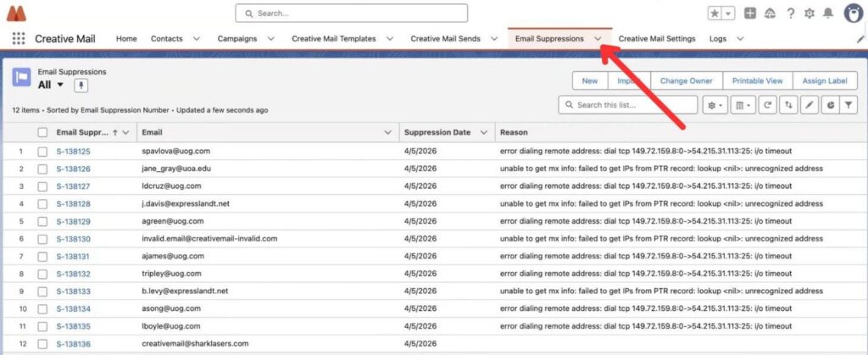Open the App Launcher grid icon
This screenshot has height=355, width=868.
pyautogui.click(x=19, y=39)
